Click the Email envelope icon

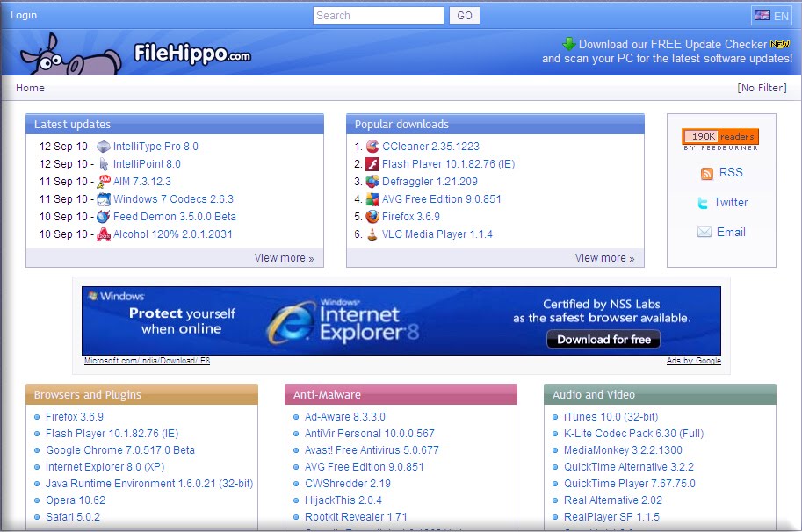(x=704, y=232)
